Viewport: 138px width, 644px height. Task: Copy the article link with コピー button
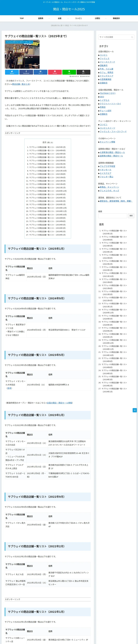point(83,72)
